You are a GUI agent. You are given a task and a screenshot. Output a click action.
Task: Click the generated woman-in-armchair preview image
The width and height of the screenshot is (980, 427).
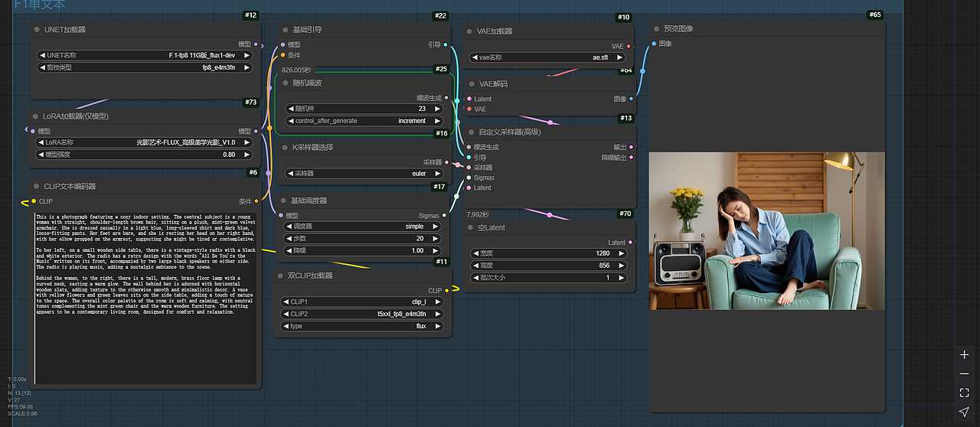coord(766,231)
